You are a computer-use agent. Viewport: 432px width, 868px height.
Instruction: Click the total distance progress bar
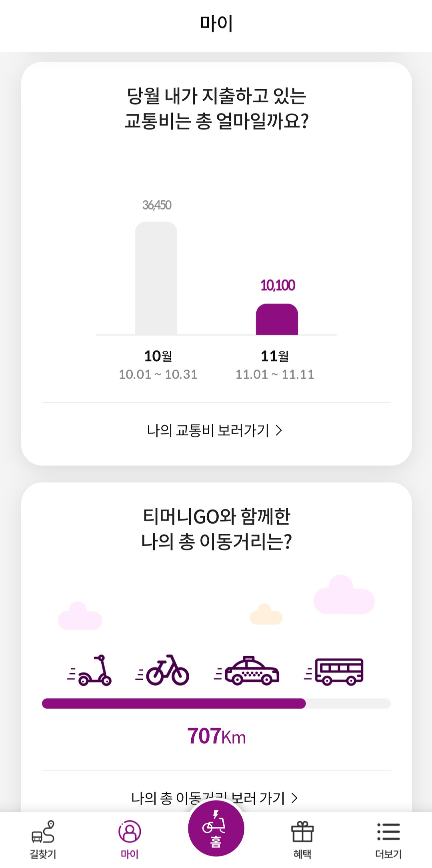tap(216, 704)
